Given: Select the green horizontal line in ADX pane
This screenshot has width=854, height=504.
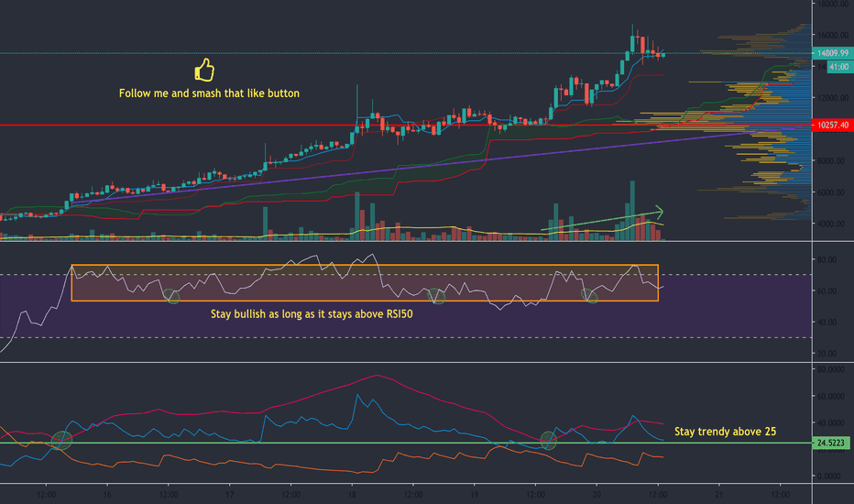Looking at the screenshot, I should click(x=406, y=443).
